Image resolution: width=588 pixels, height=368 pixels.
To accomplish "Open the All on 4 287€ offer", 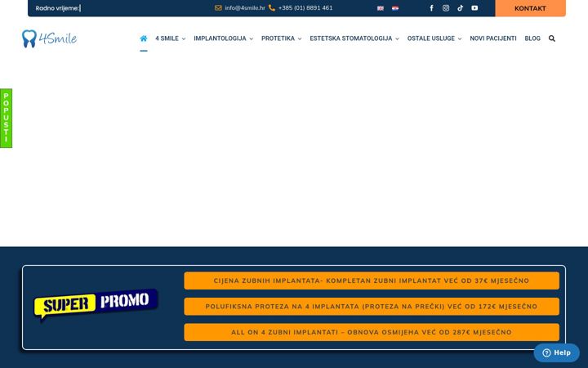I will (x=372, y=332).
